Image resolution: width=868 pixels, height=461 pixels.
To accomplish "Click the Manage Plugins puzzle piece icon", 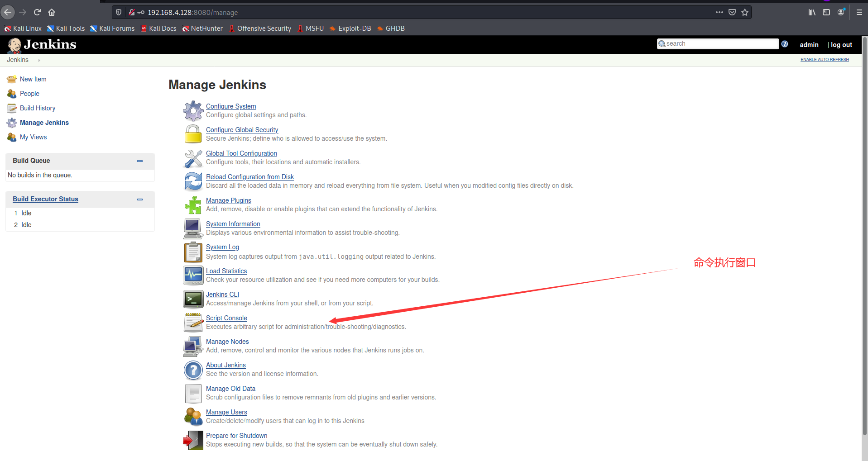I will 193,205.
